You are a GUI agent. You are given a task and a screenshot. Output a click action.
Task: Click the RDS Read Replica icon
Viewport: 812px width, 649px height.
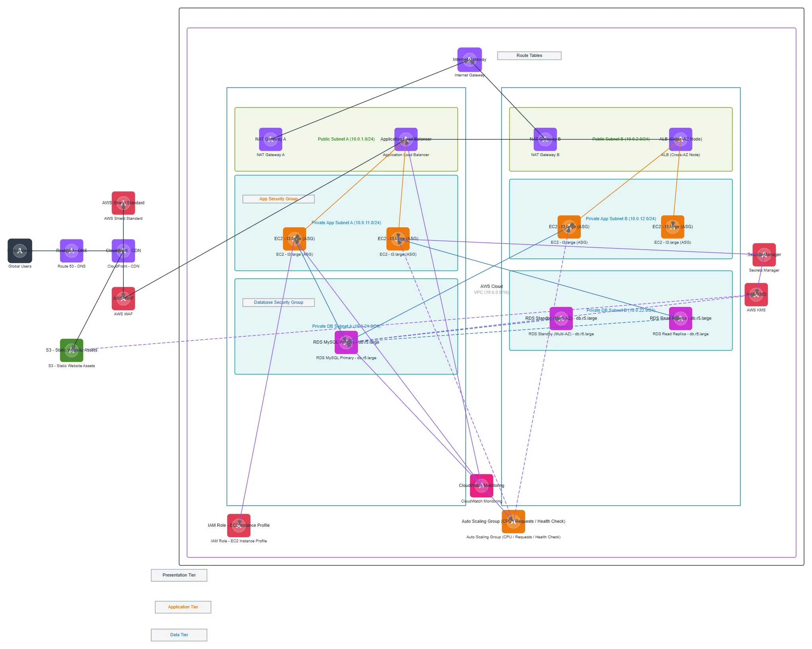tap(681, 319)
